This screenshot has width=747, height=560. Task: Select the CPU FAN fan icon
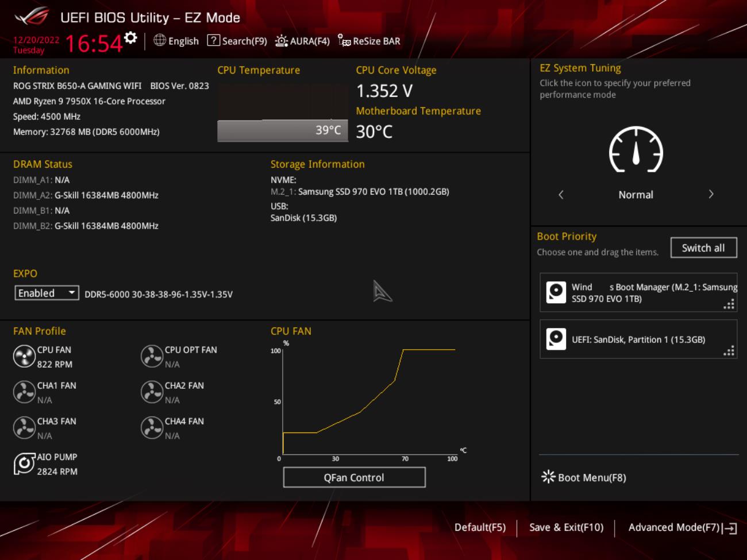pos(24,357)
